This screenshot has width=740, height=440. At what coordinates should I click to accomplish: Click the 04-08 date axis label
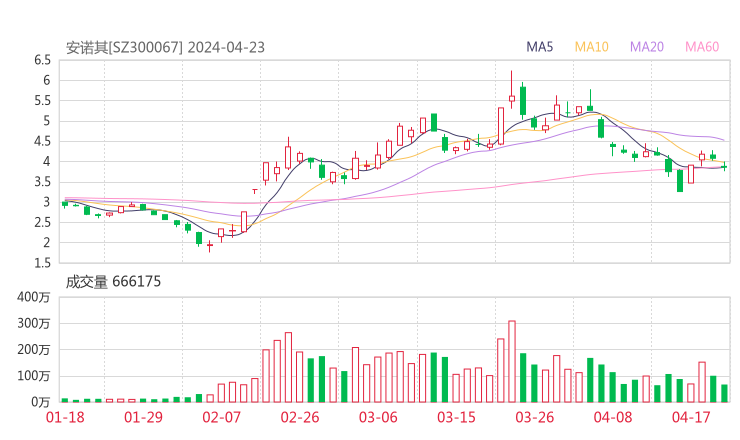(613, 417)
